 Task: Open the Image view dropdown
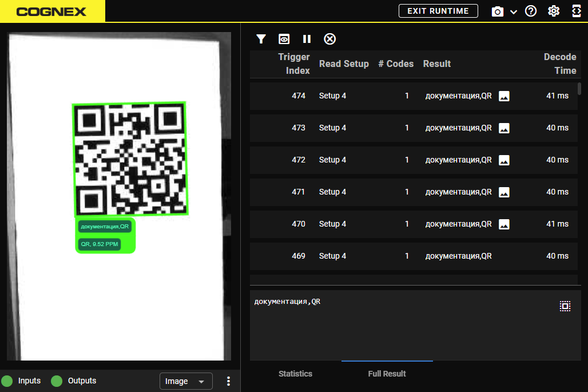pos(185,381)
